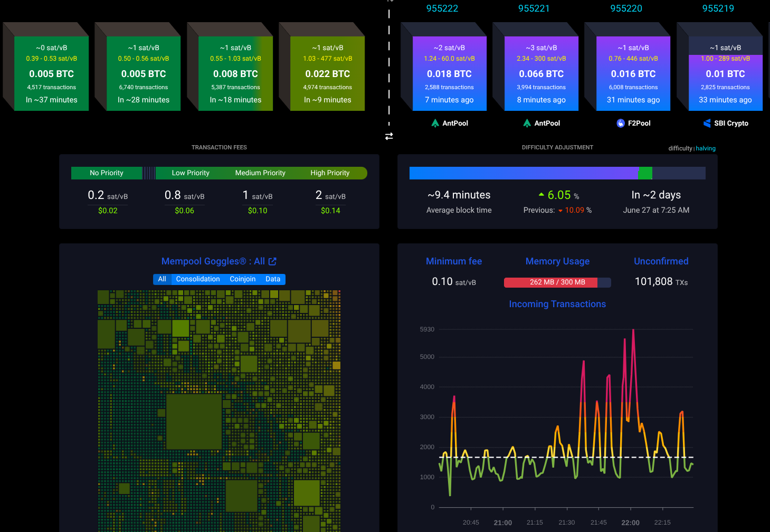Click the time/reverse swap arrows icon
This screenshot has height=532, width=770.
click(x=389, y=136)
